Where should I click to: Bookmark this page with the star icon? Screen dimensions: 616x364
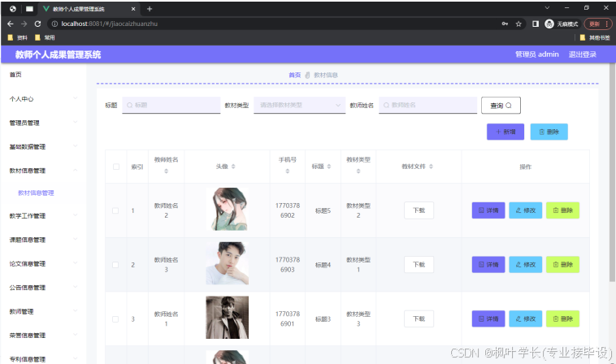518,24
